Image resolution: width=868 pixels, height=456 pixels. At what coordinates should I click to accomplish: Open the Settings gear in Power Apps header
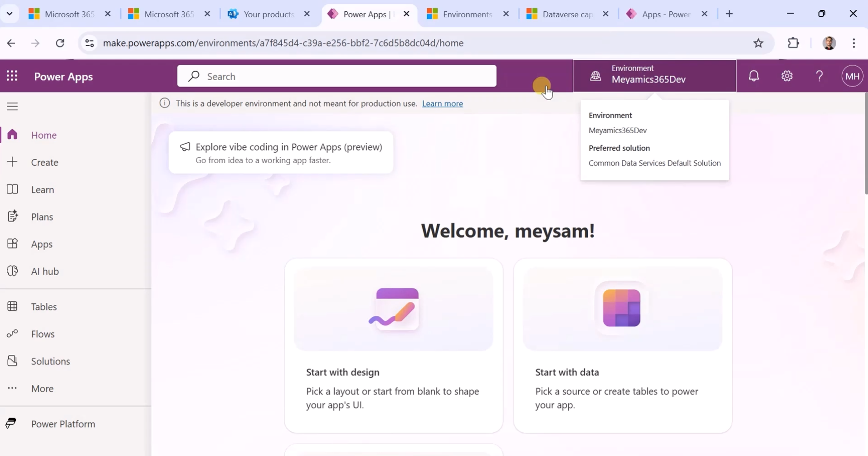787,76
